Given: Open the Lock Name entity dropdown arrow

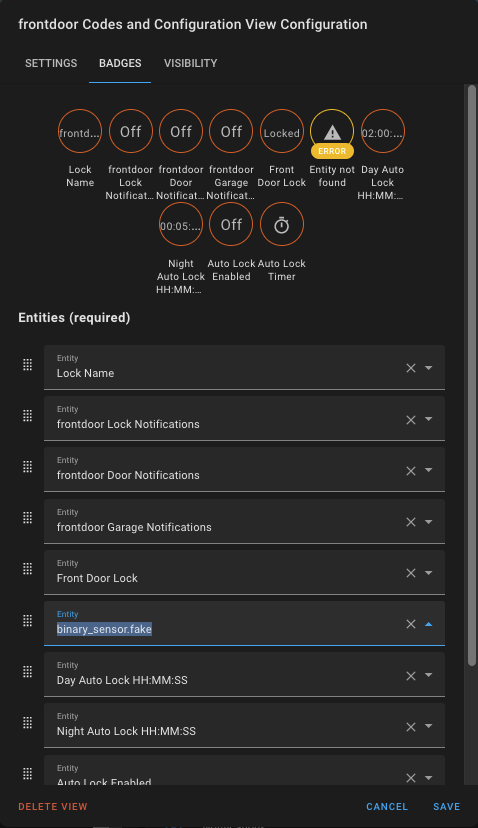Looking at the screenshot, I should pos(428,368).
